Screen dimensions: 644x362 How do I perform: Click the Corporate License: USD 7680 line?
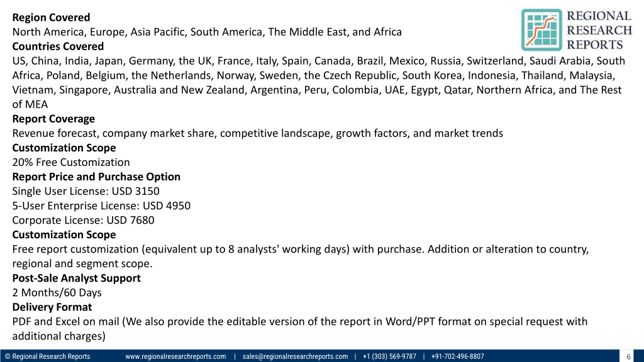point(84,221)
